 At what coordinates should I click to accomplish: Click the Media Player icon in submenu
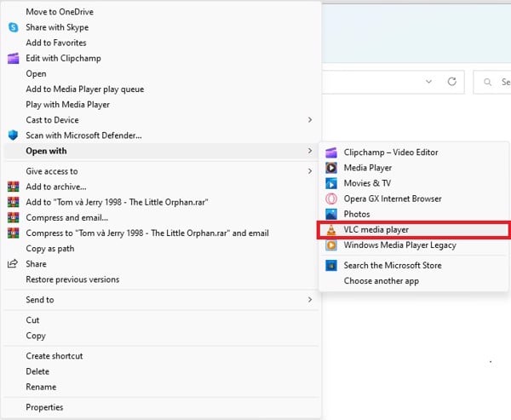click(331, 168)
